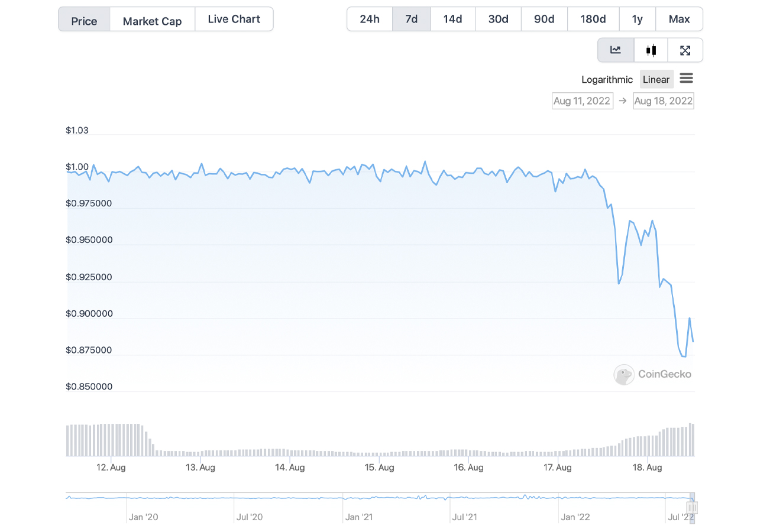This screenshot has width=757, height=532.
Task: Open fullscreen chart expand icon
Action: coord(685,50)
